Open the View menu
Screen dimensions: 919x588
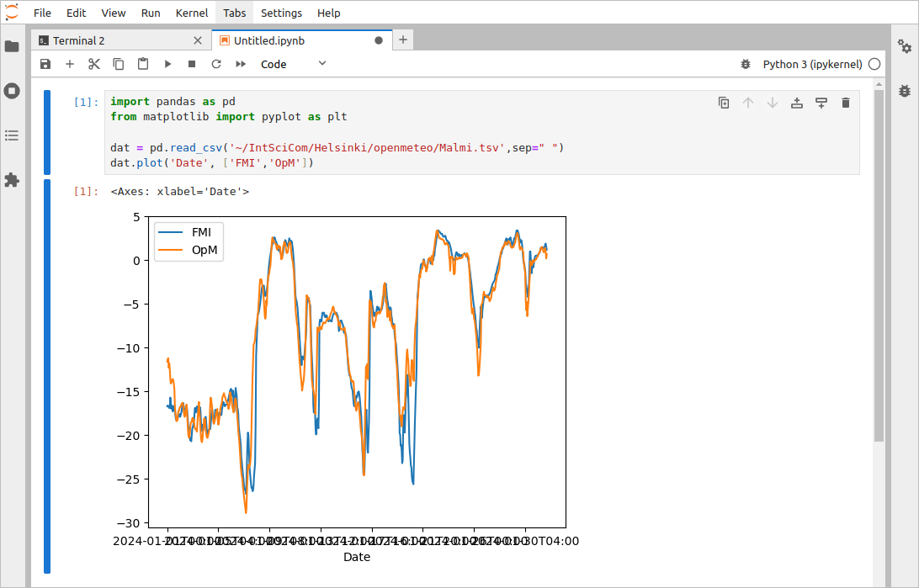point(113,13)
